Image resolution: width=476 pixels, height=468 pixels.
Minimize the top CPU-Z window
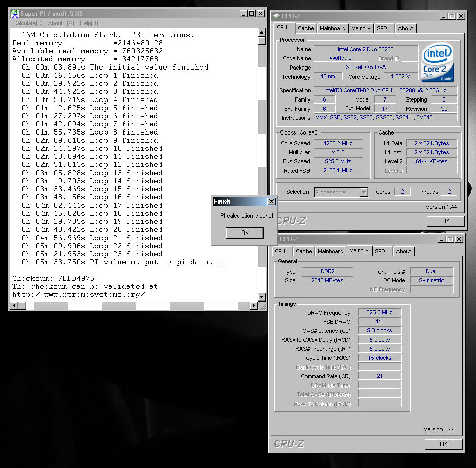[x=444, y=16]
